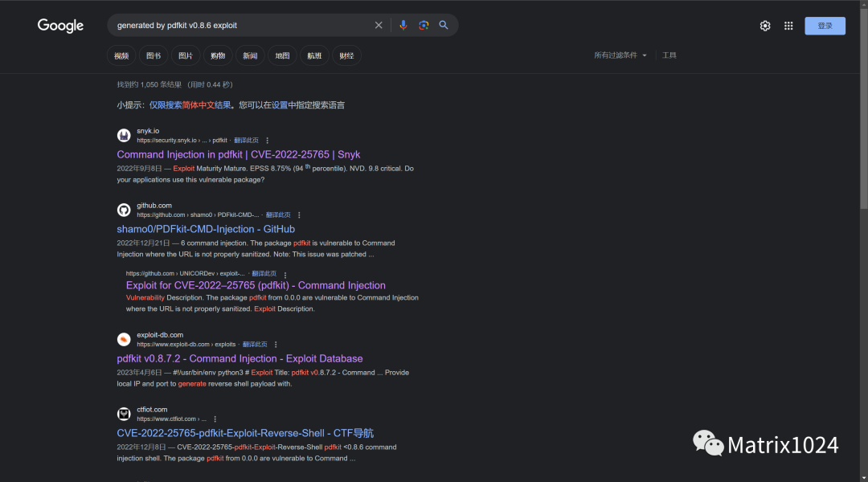Click the ctfiot.com URL breadcrumb
The image size is (868, 482).
point(171,419)
